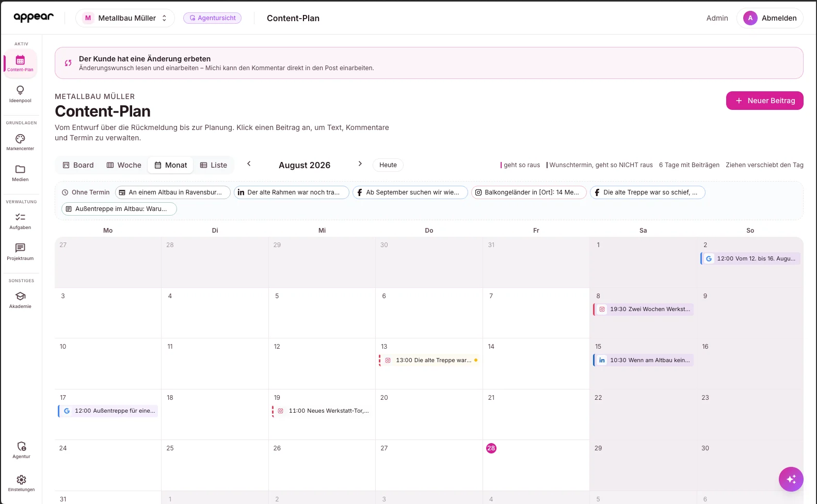The height and width of the screenshot is (504, 817).
Task: Click the banner title 'Der Kunde hat eine Änderung erbeten'
Action: [x=145, y=59]
